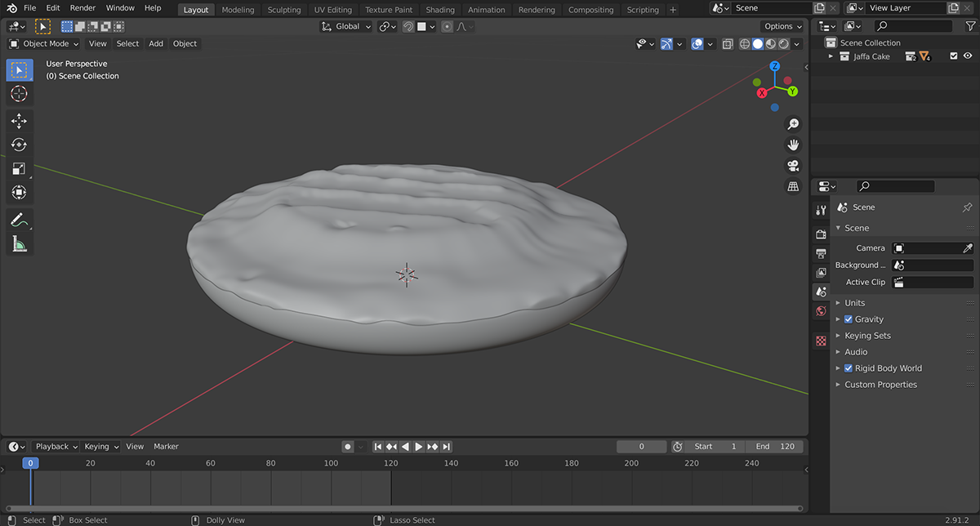
Task: Uncheck Jaffa Cake exclude checkbox
Action: [x=953, y=56]
